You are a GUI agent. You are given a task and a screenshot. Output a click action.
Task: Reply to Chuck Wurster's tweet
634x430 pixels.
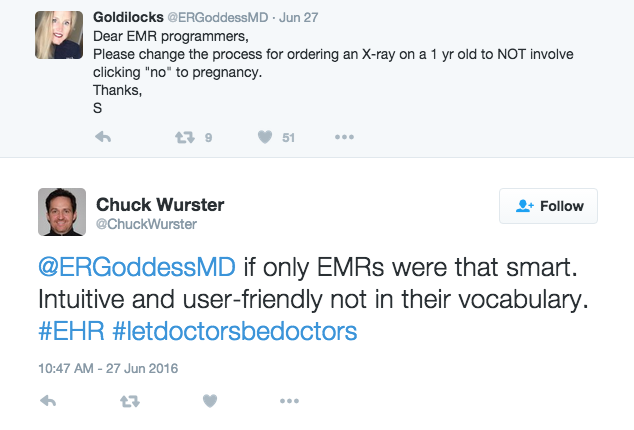tap(47, 401)
